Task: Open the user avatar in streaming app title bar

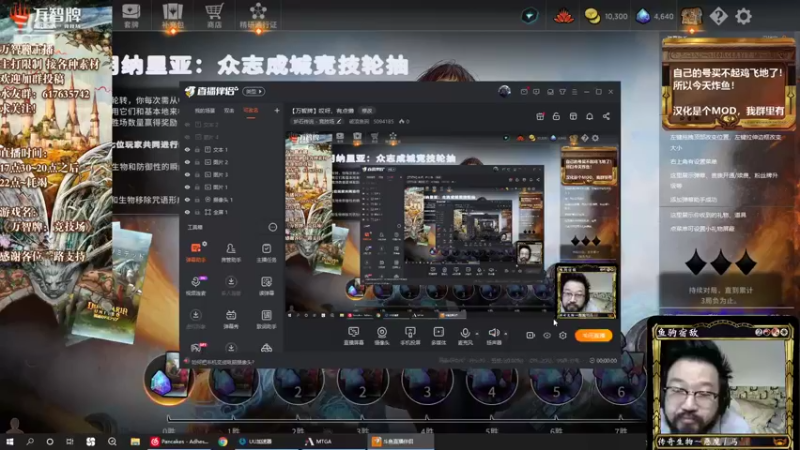Action: click(504, 91)
